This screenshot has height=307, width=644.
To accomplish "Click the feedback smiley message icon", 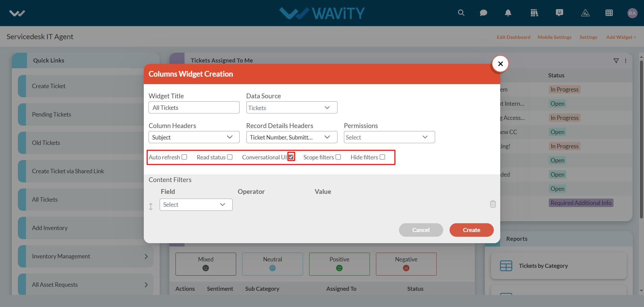I will point(560,13).
